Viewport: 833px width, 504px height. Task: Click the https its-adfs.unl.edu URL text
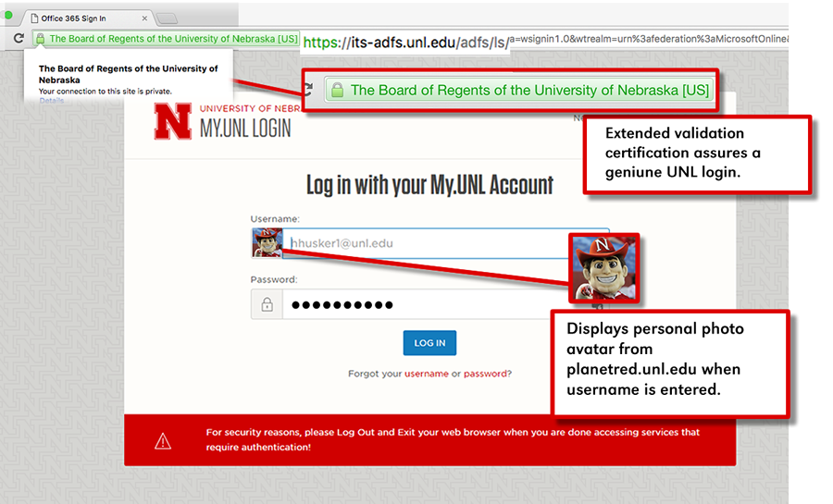(405, 42)
